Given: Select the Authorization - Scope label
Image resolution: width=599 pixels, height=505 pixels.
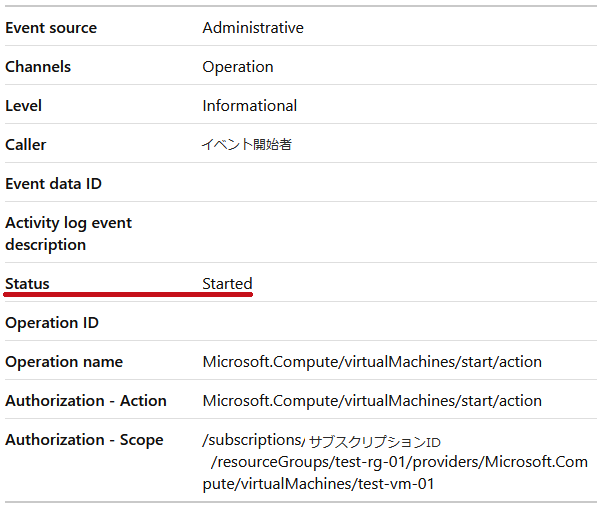Looking at the screenshot, I should coord(84,440).
